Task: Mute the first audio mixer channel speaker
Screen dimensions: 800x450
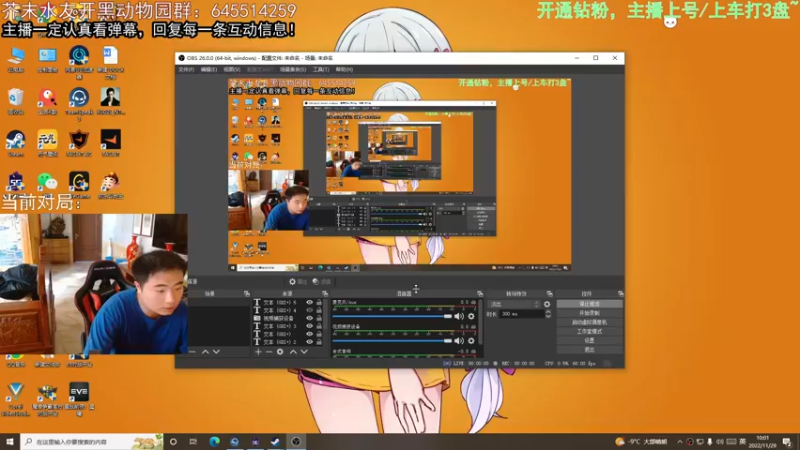Action: pos(459,316)
